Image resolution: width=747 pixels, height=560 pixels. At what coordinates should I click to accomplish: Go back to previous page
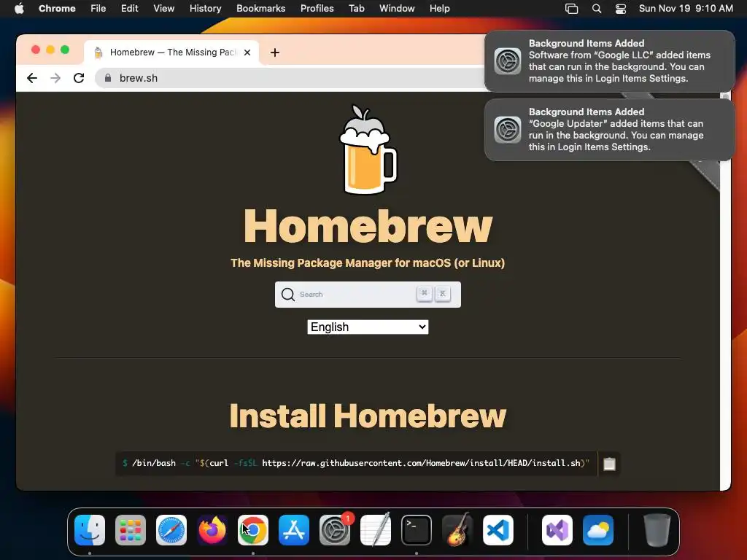point(32,78)
